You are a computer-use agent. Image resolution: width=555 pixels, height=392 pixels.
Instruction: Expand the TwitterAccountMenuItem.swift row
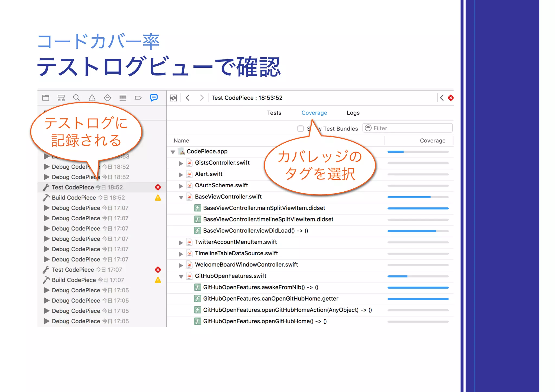(181, 243)
